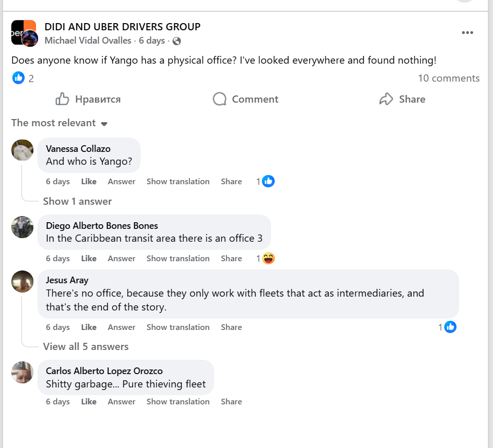Click the thumbs-up icon labeled Нравится
Viewport: 493px width, 448px height.
tap(63, 99)
